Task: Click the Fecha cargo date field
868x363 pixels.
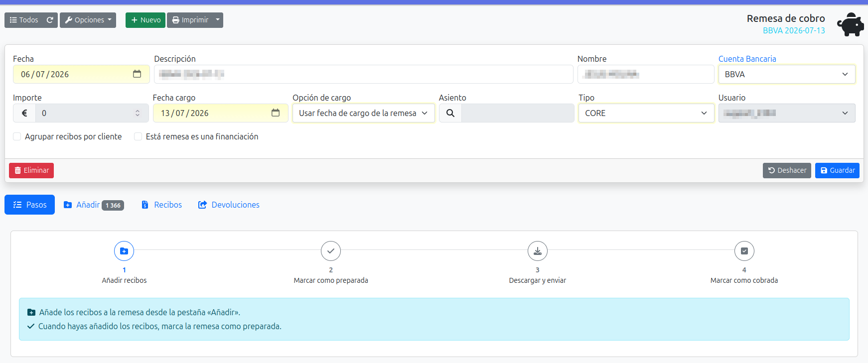Action: point(220,113)
